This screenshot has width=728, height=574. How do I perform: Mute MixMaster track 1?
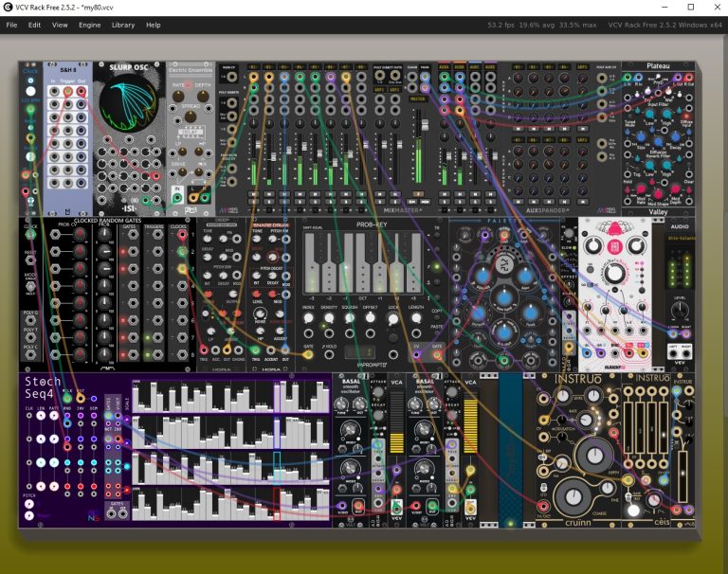pos(253,194)
